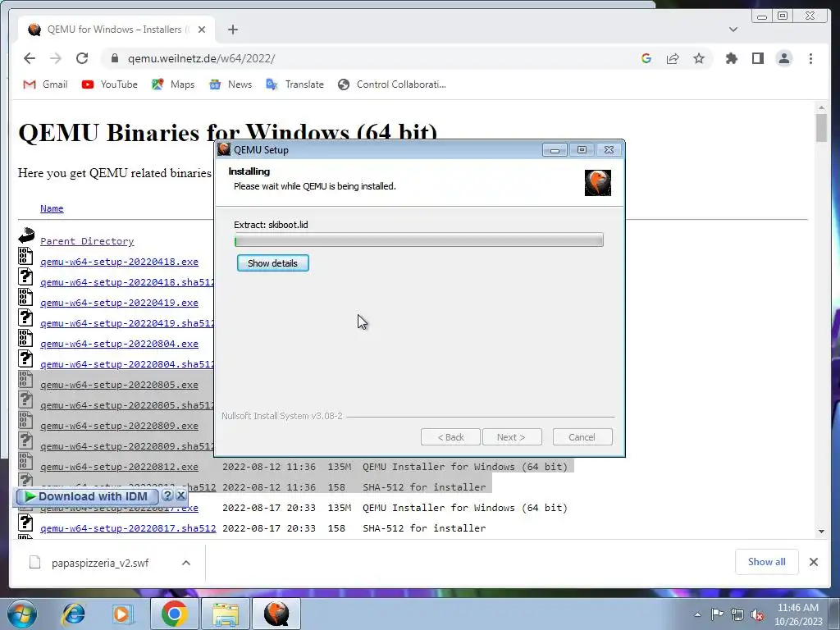Open the YouTube bookmark
Screen dimensions: 840x630
pyautogui.click(x=110, y=84)
